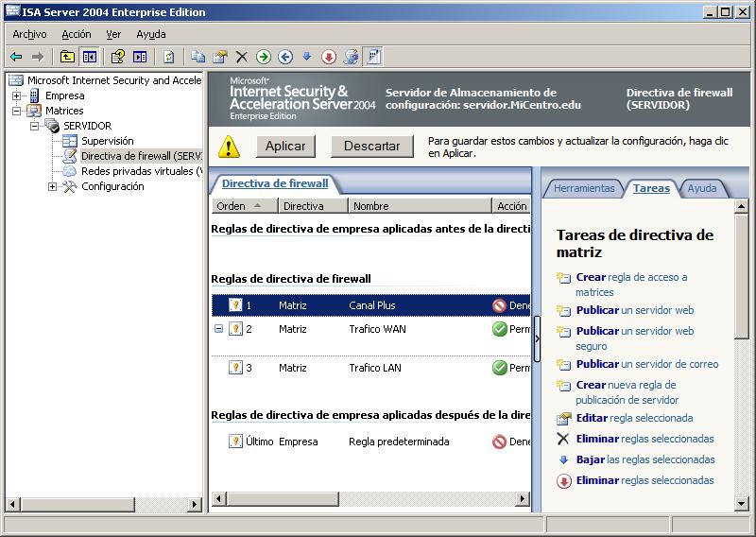
Task: Click the blue move-down arrow toolbar icon
Action: point(306,57)
